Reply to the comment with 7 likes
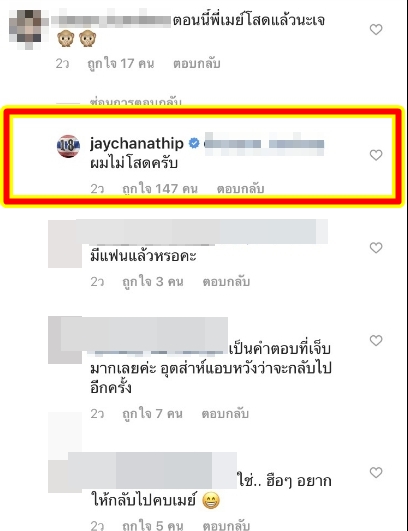This screenshot has height=531, width=408. pos(225,413)
